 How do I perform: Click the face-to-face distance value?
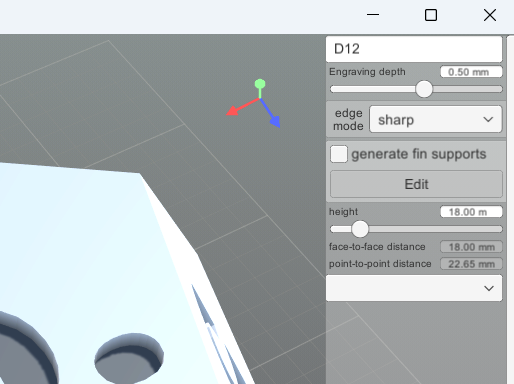point(471,247)
